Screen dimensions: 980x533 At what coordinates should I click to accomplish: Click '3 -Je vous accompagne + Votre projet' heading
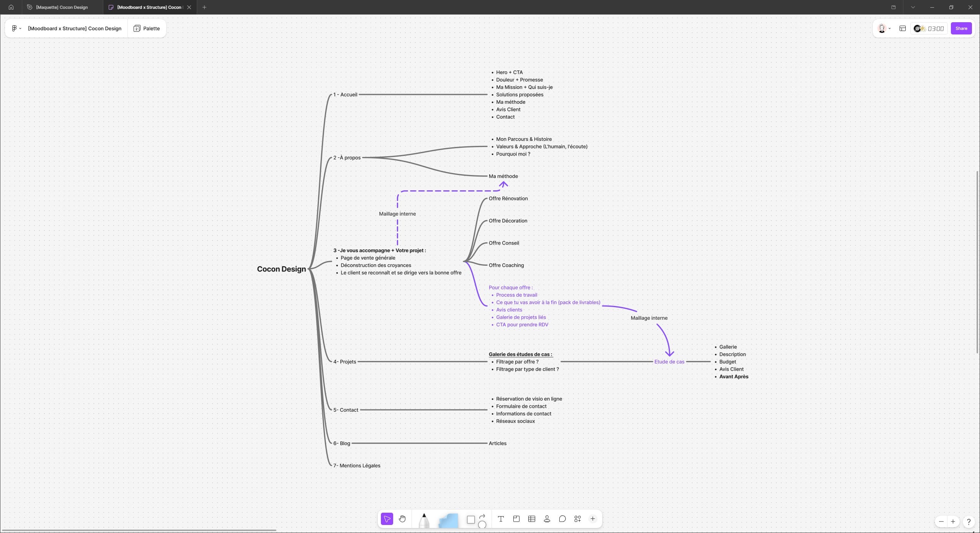tap(379, 250)
